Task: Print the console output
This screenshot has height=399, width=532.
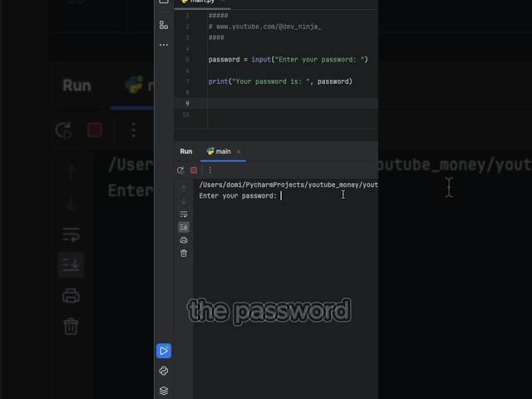Action: pyautogui.click(x=184, y=240)
